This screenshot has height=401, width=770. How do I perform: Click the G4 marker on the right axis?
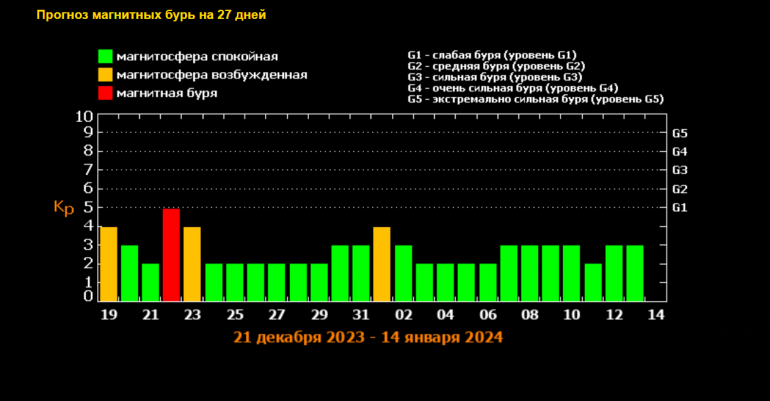click(x=680, y=152)
